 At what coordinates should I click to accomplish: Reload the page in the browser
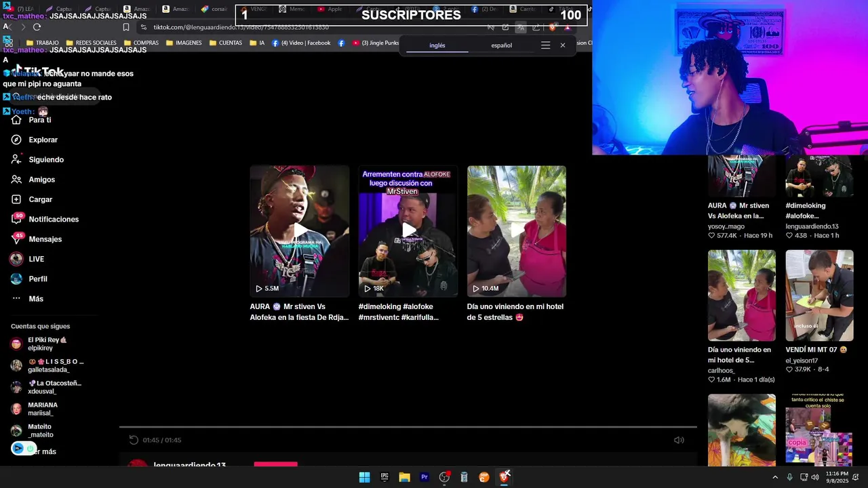[37, 27]
